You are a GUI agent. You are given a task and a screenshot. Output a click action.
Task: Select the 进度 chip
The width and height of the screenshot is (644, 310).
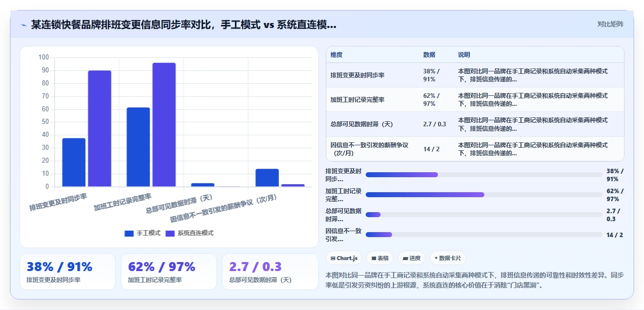click(x=412, y=258)
